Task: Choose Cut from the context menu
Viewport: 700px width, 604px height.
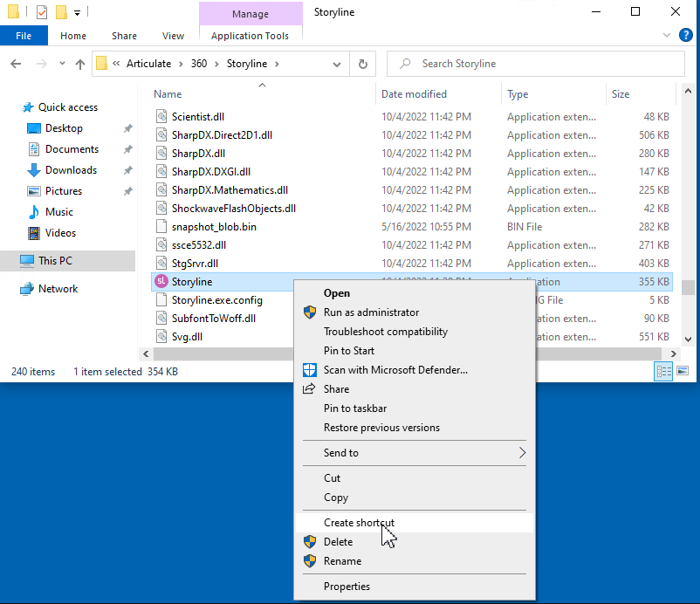Action: click(x=415, y=477)
